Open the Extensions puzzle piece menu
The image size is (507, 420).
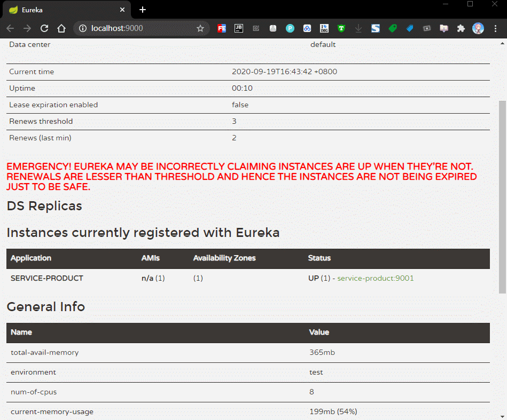[x=461, y=28]
